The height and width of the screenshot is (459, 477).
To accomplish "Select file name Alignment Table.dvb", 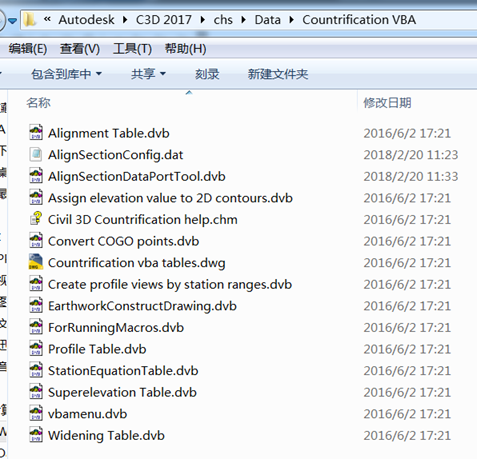I will (109, 133).
